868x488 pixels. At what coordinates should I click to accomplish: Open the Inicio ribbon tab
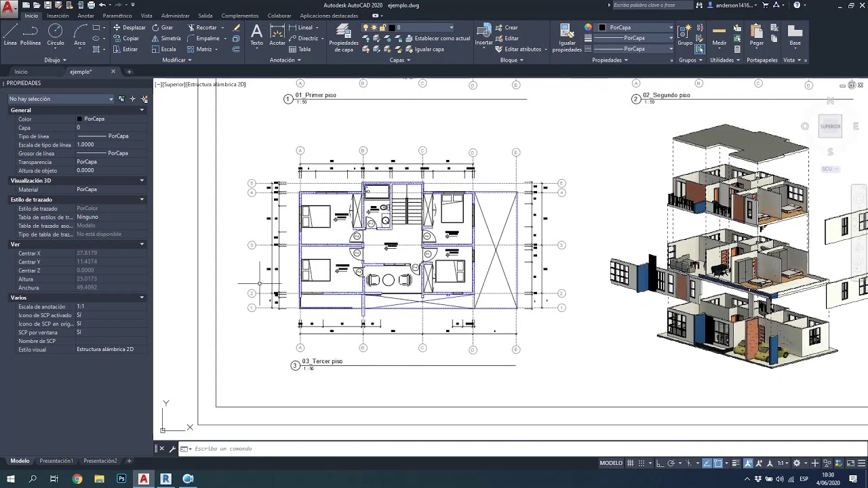(31, 16)
